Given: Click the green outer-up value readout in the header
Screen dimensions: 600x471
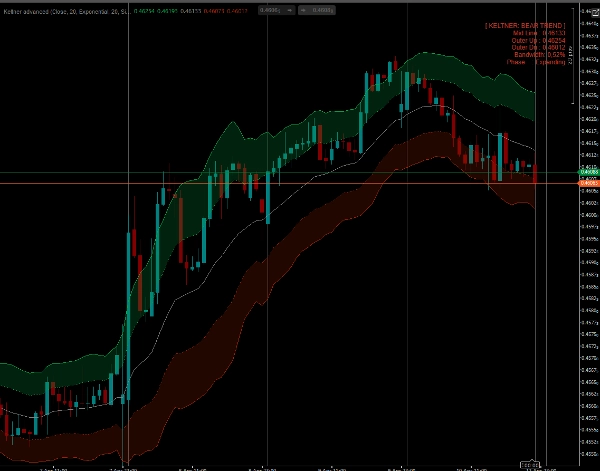Looking at the screenshot, I should 149,11.
